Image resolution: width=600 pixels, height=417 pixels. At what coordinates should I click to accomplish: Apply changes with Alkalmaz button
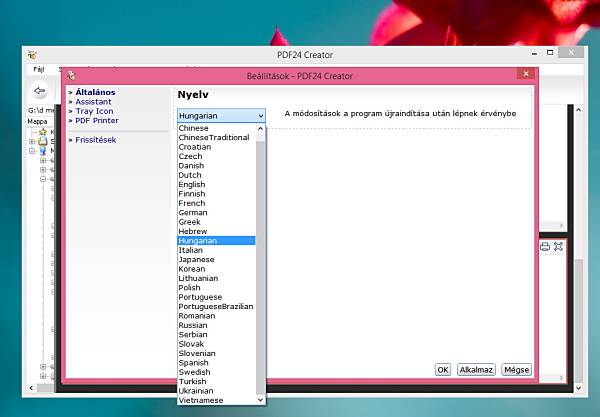point(476,370)
